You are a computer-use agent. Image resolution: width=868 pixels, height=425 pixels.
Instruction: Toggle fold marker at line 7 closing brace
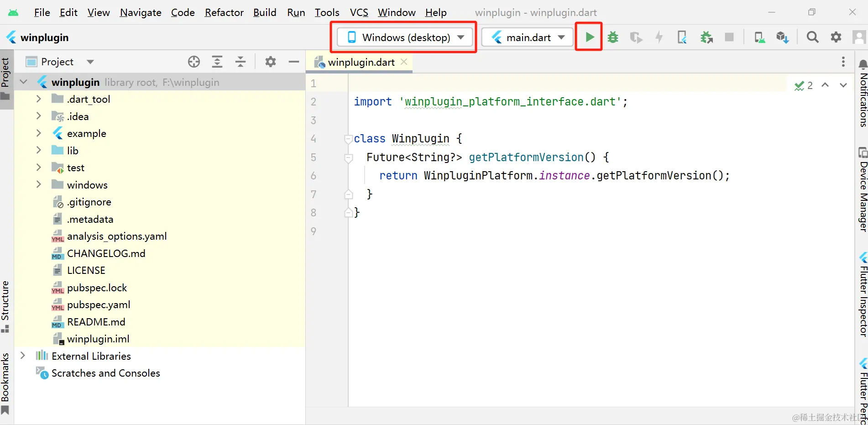pyautogui.click(x=348, y=194)
